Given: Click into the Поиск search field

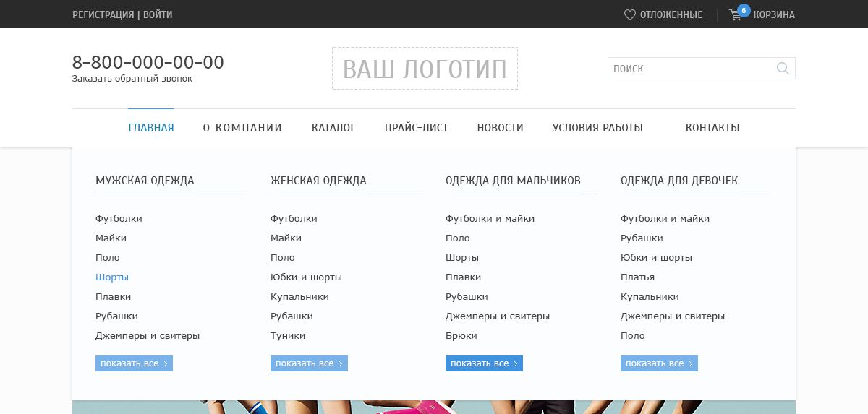Looking at the screenshot, I should tap(691, 69).
